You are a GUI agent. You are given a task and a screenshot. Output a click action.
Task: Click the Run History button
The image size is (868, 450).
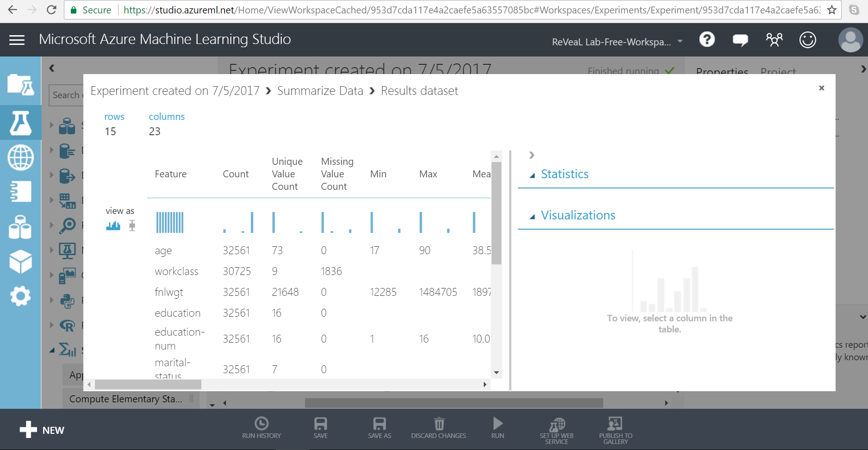tap(262, 428)
